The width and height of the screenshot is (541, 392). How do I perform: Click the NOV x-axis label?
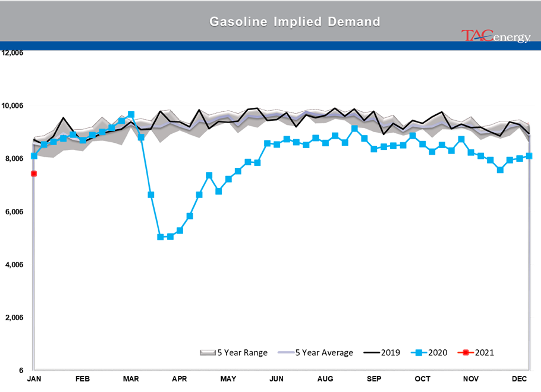(471, 379)
